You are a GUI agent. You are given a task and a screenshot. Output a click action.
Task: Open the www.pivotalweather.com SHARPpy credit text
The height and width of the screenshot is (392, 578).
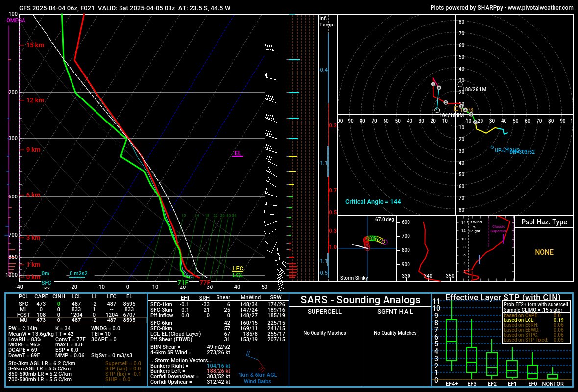click(502, 7)
